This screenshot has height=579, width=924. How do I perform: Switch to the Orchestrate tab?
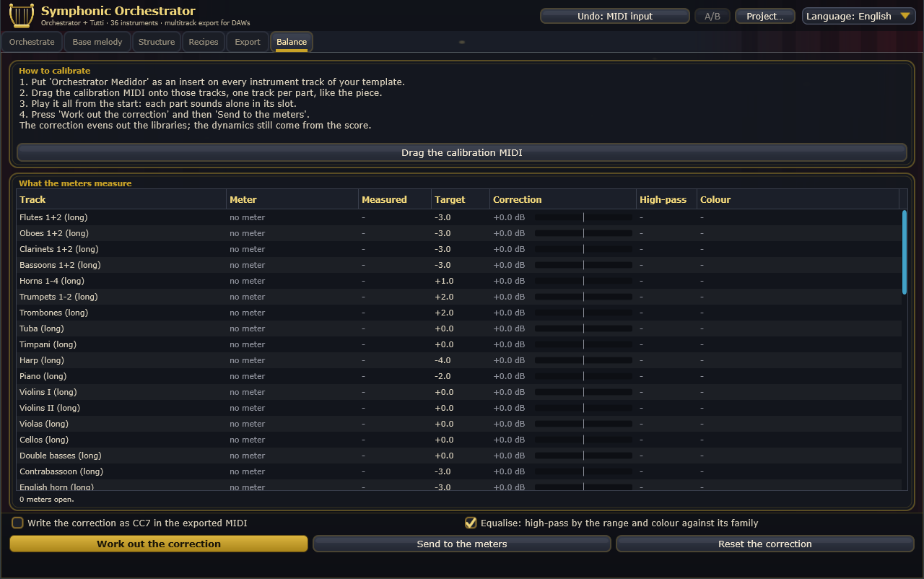point(32,42)
